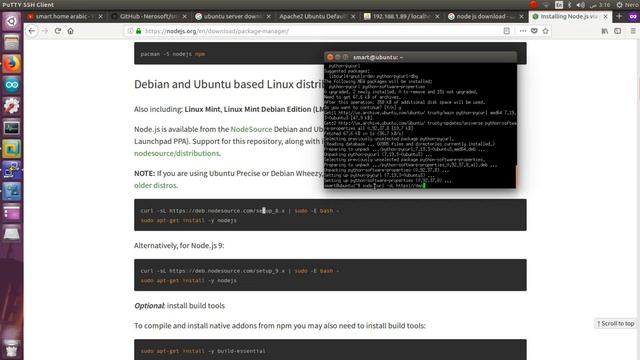Close the Installing Node.js tab
The width and height of the screenshot is (640, 360).
click(x=605, y=16)
